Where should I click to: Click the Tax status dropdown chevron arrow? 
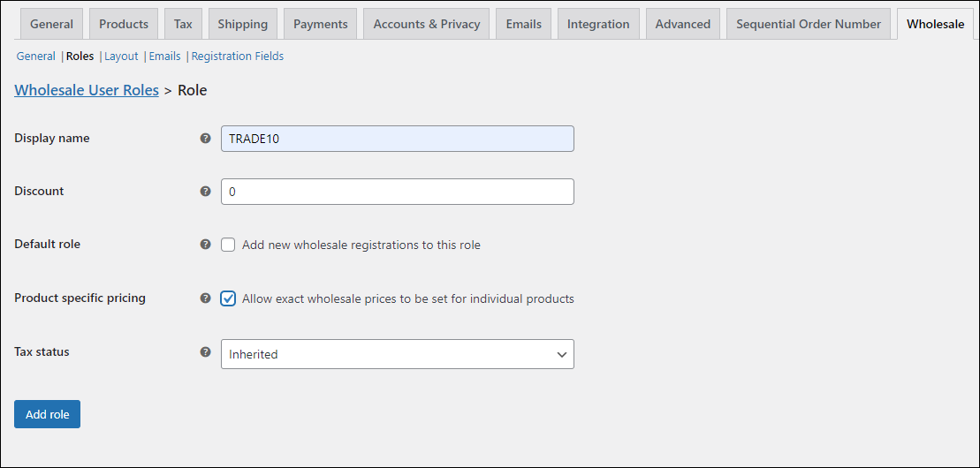(x=561, y=354)
